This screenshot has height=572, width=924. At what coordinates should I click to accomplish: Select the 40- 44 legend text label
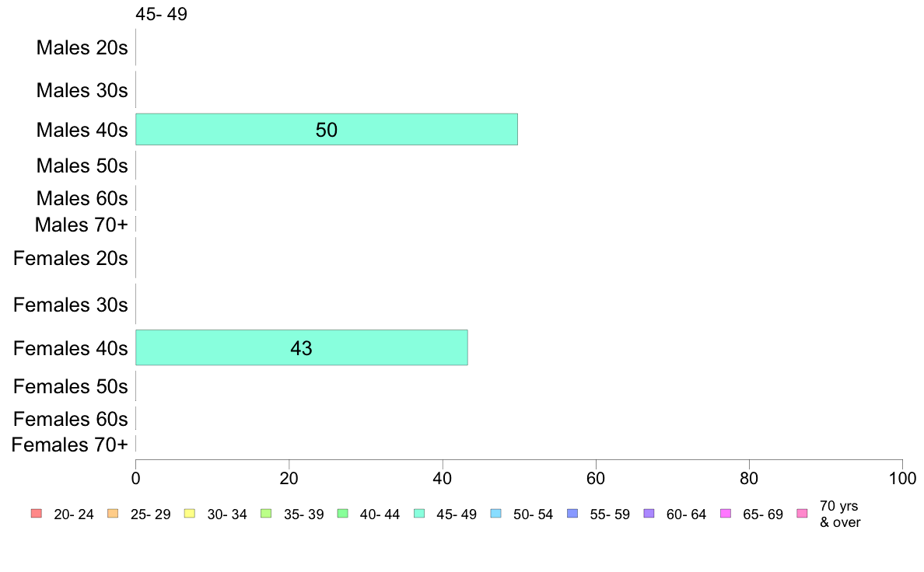point(380,514)
